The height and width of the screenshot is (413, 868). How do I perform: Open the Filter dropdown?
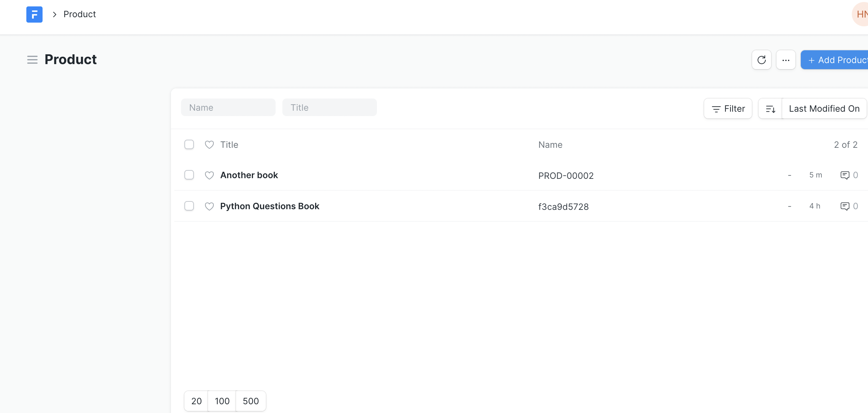[728, 109]
